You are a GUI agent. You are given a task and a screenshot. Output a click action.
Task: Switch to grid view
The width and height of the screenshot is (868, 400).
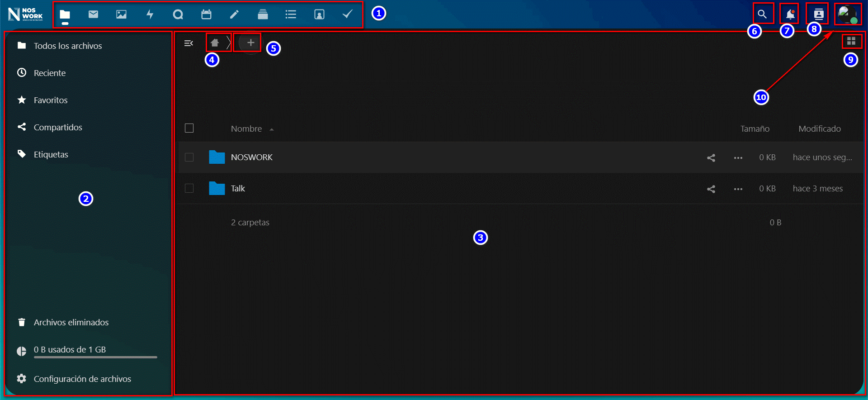point(851,41)
